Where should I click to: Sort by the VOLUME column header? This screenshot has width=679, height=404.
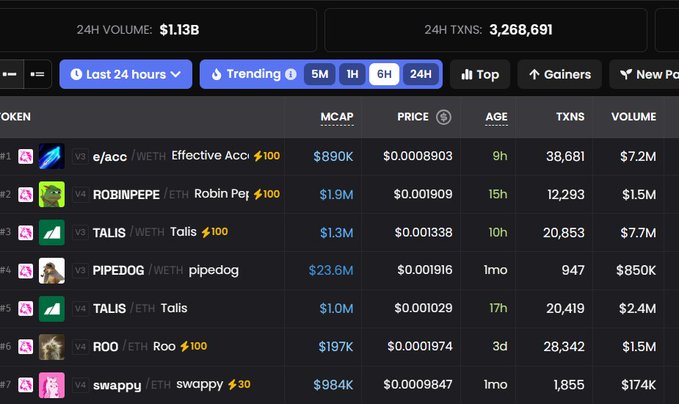pos(634,117)
